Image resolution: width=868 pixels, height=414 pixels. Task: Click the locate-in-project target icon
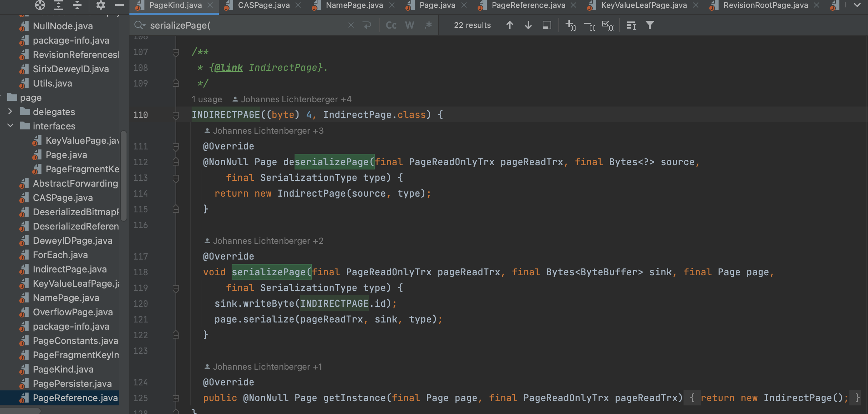[40, 5]
